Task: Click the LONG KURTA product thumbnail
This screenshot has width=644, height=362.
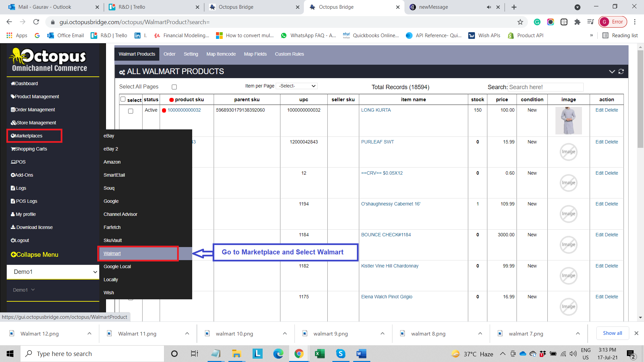Action: [x=569, y=121]
